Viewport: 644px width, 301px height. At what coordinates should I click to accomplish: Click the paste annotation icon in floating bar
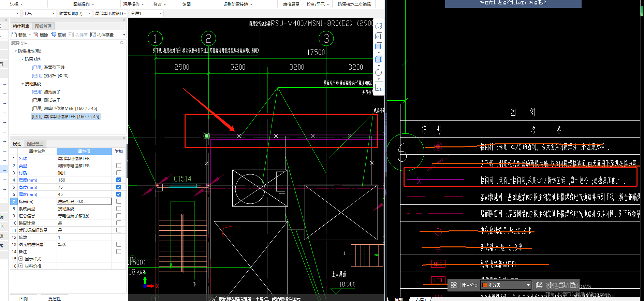click(573, 285)
